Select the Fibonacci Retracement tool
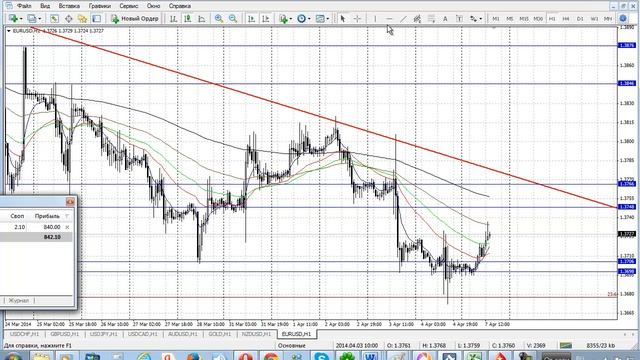The image size is (640, 360). (431, 19)
